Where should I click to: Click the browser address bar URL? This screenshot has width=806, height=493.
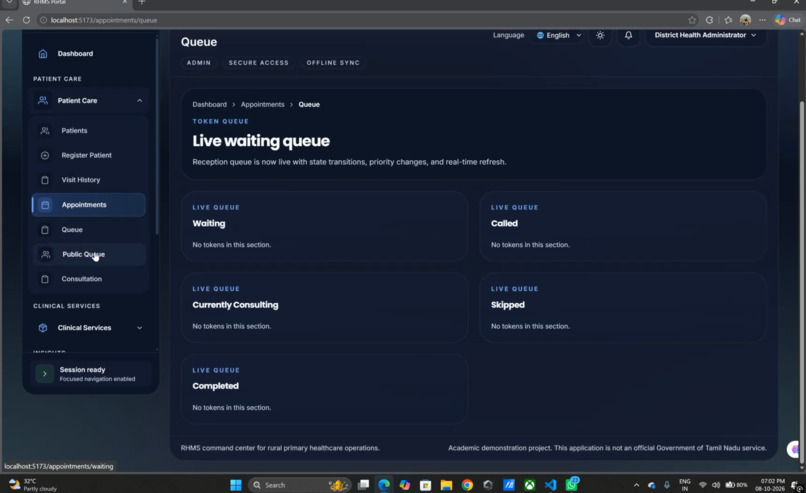coord(104,20)
